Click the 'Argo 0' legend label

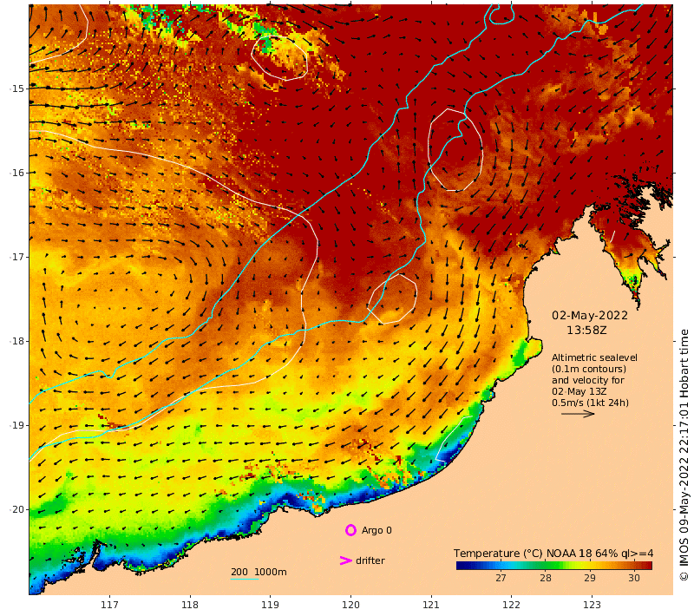coord(376,530)
